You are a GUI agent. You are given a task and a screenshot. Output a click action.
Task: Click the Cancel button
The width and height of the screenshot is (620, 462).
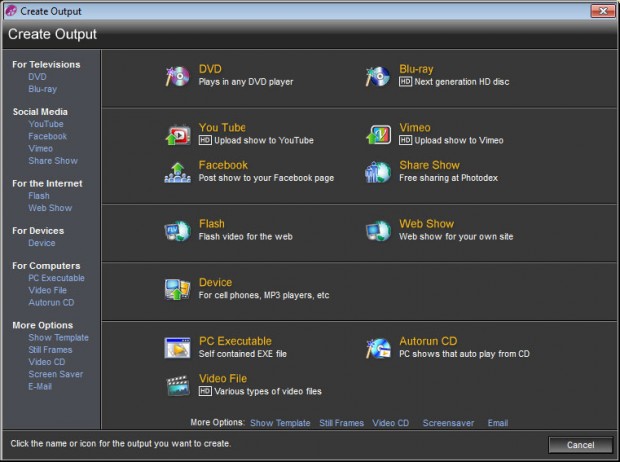[580, 445]
